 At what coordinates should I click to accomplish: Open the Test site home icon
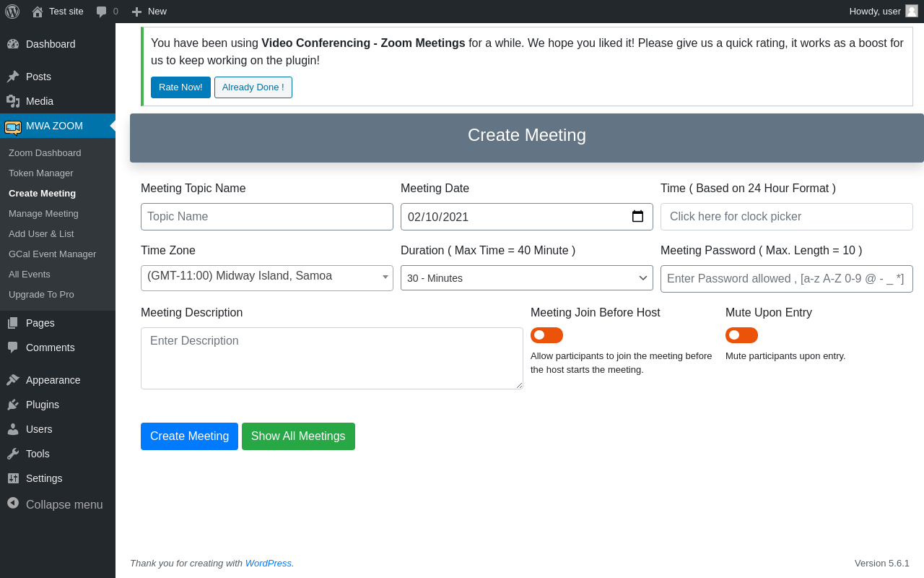(x=38, y=12)
